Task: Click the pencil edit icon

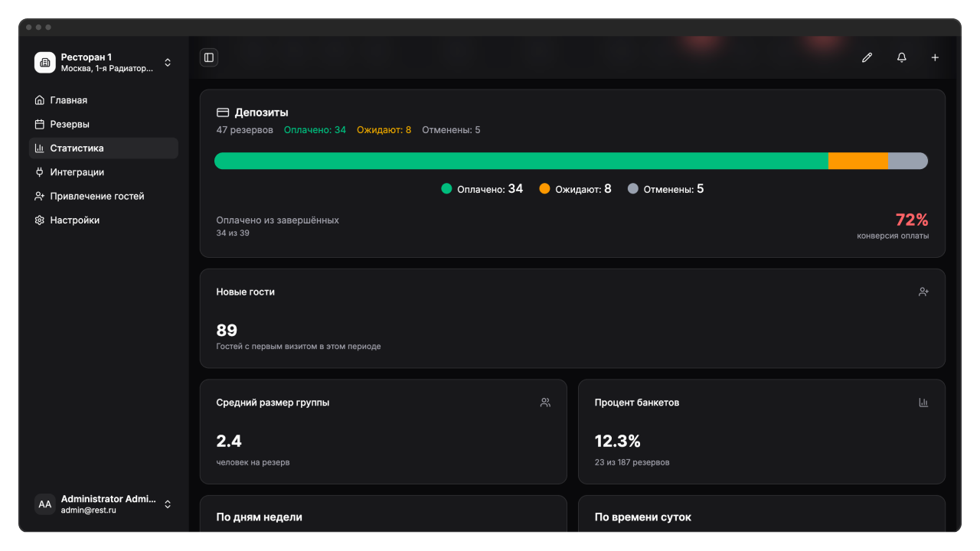Action: tap(867, 57)
